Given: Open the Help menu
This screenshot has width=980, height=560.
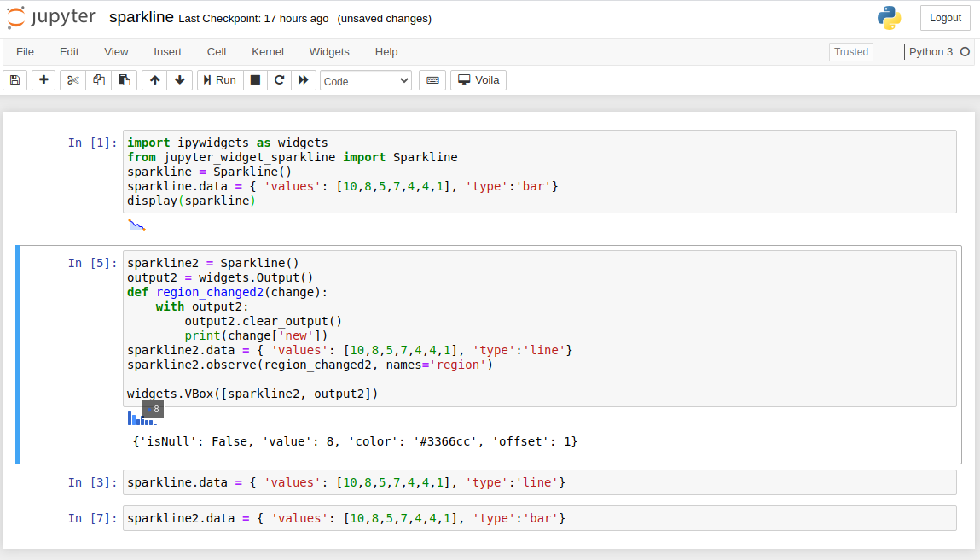Looking at the screenshot, I should click(386, 52).
